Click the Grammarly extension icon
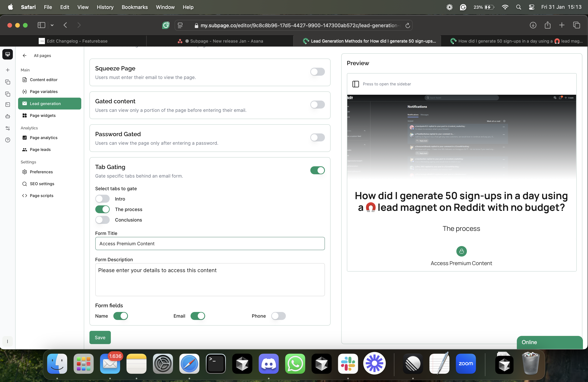The height and width of the screenshot is (382, 588). (x=166, y=25)
